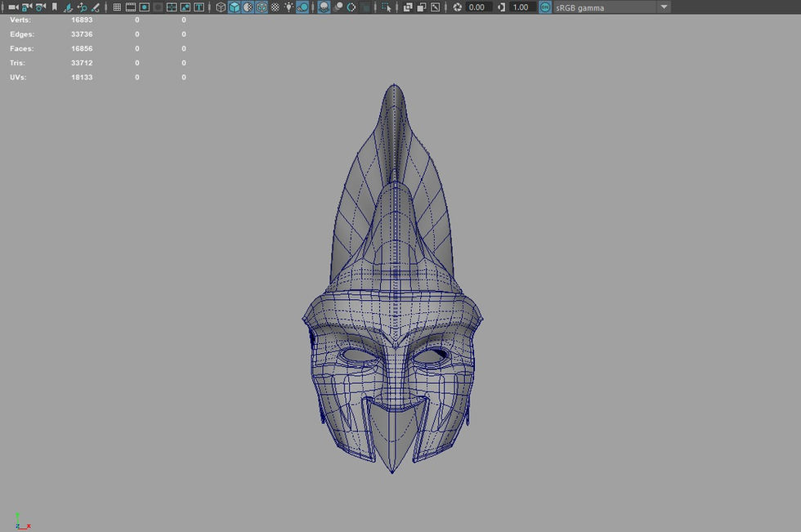Bookmark the current camera view
Screen dimensions: 801x532
click(54, 7)
